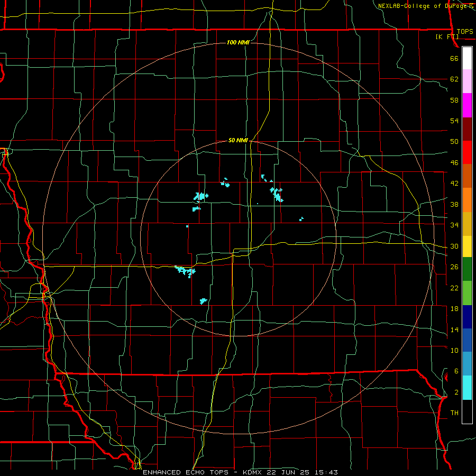Click legend value "30"
This screenshot has width=476, height=476.
tap(454, 246)
